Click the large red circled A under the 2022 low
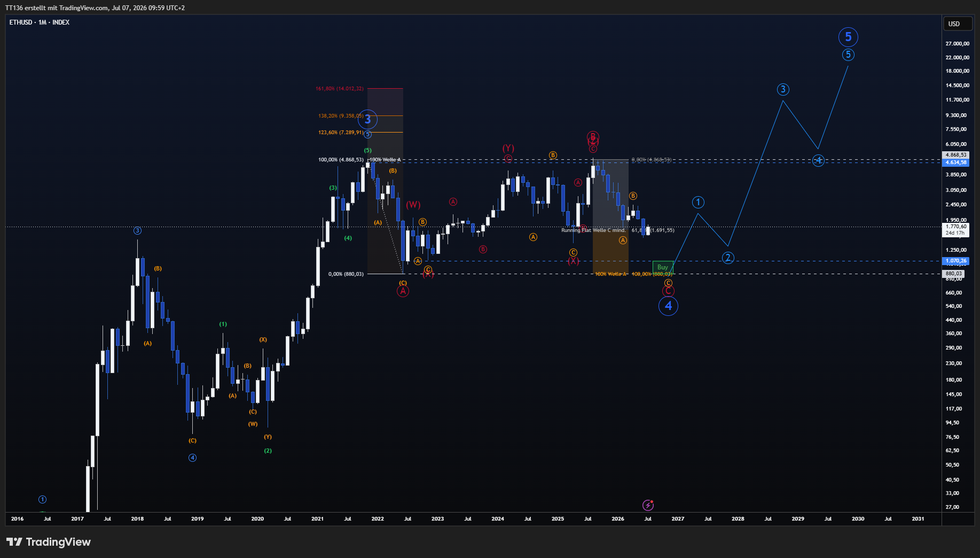The height and width of the screenshot is (558, 980). (x=403, y=291)
